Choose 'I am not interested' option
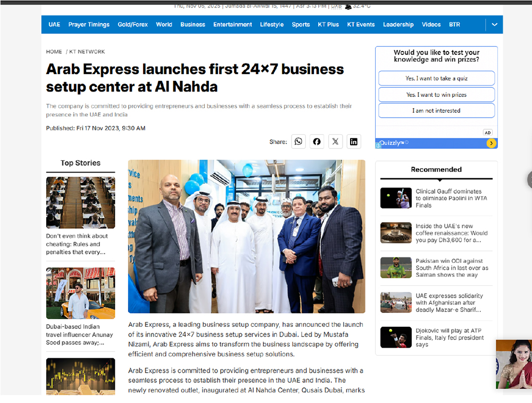The height and width of the screenshot is (403, 532). [x=436, y=111]
